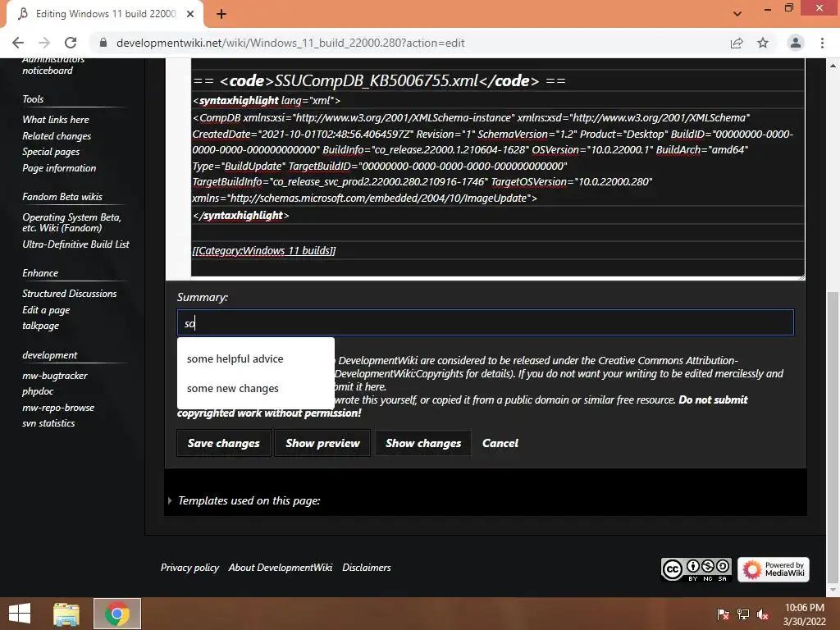Open Windows Start menu

[x=20, y=614]
